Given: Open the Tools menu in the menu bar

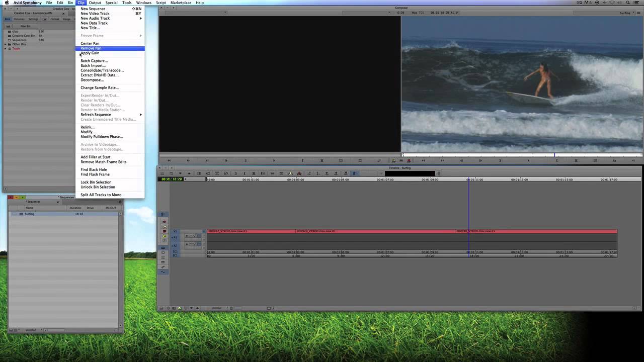Looking at the screenshot, I should [x=127, y=3].
